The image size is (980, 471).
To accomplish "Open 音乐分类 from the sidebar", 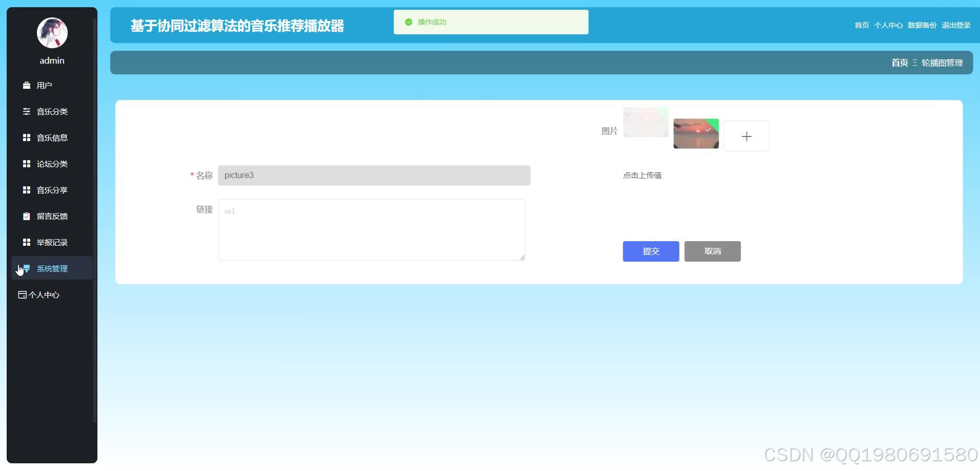I will click(x=27, y=111).
